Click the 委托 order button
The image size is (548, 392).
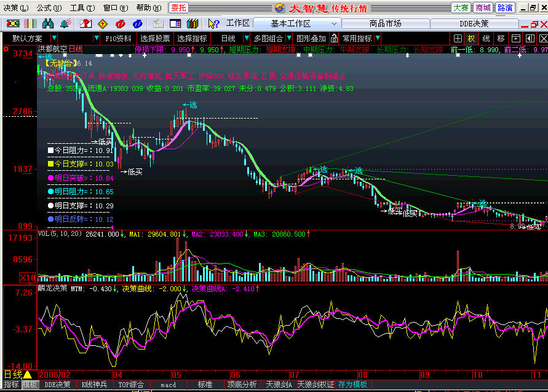[178, 7]
